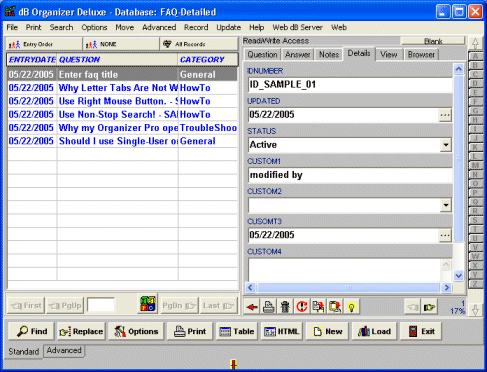The image size is (487, 372).
Task: Open the Record menu
Action: (196, 27)
